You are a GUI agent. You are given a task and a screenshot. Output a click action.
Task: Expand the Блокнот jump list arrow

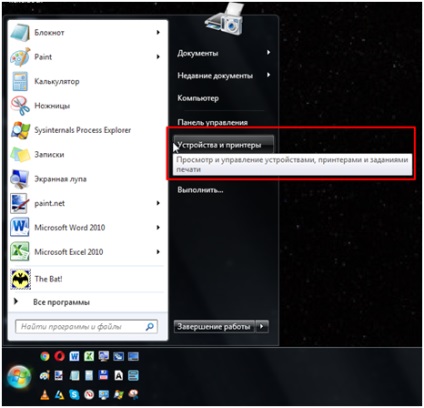click(x=158, y=32)
